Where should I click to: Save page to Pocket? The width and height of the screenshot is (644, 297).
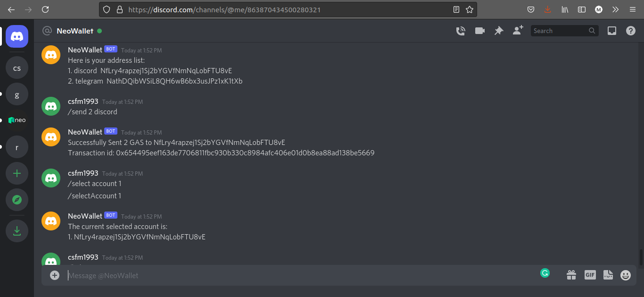point(530,9)
